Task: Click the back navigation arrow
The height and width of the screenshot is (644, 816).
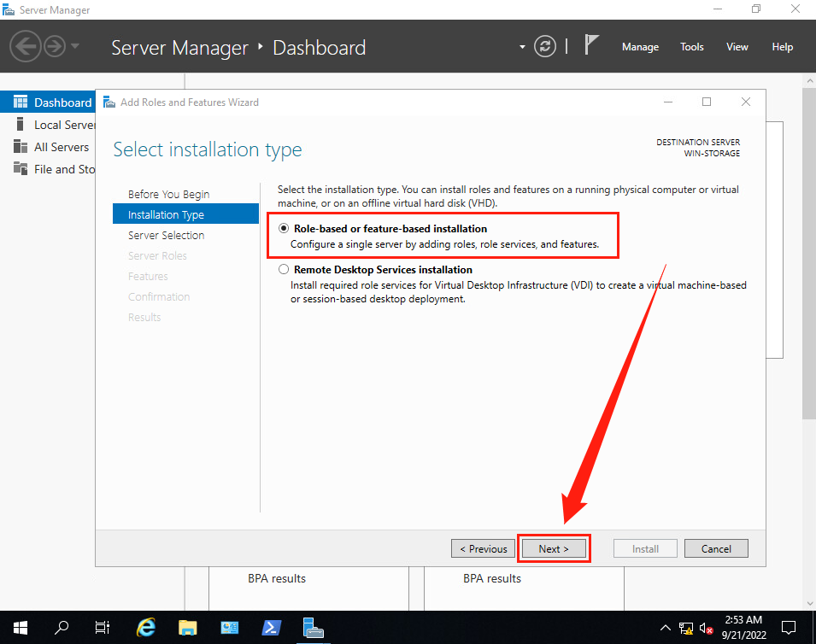Action: (x=26, y=47)
